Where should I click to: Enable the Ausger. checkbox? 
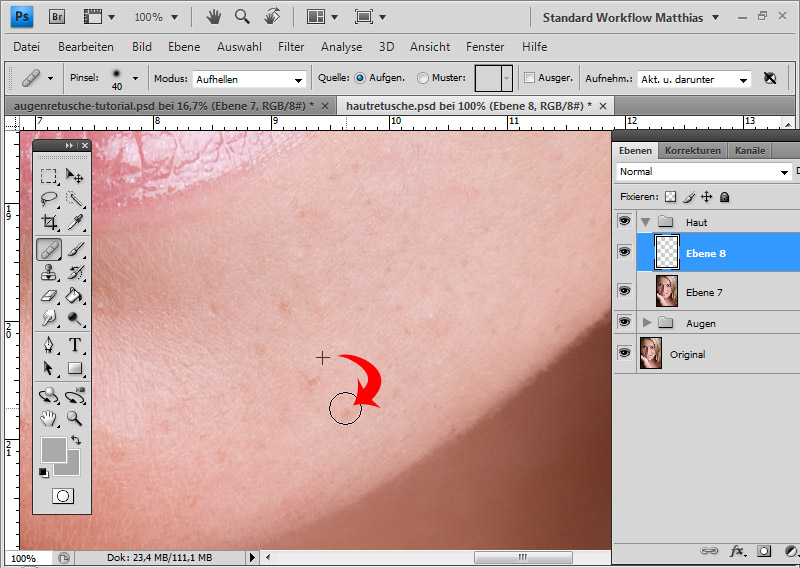coord(529,78)
